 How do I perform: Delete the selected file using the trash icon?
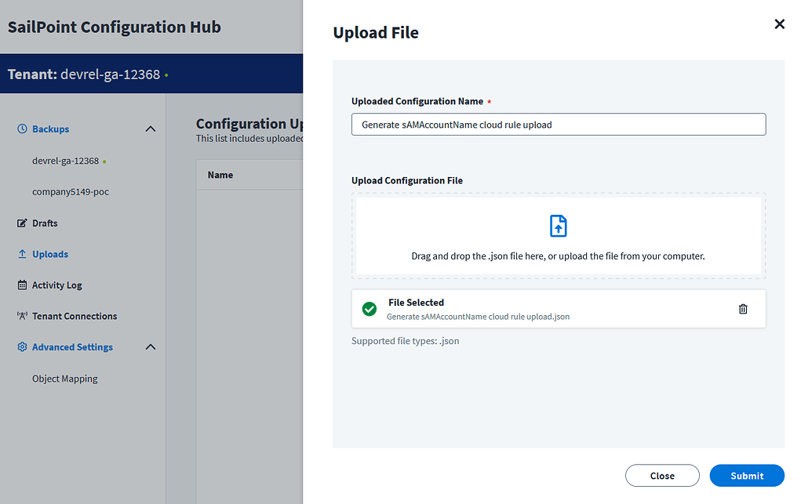coord(743,309)
